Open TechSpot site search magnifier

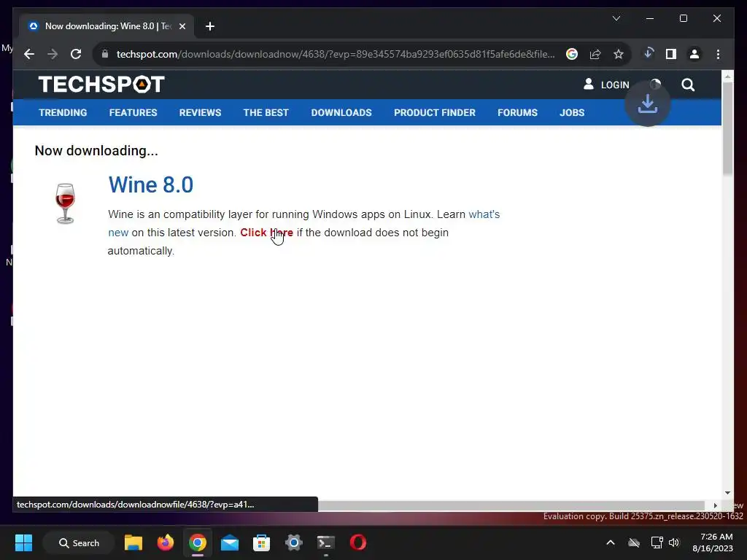click(x=688, y=85)
